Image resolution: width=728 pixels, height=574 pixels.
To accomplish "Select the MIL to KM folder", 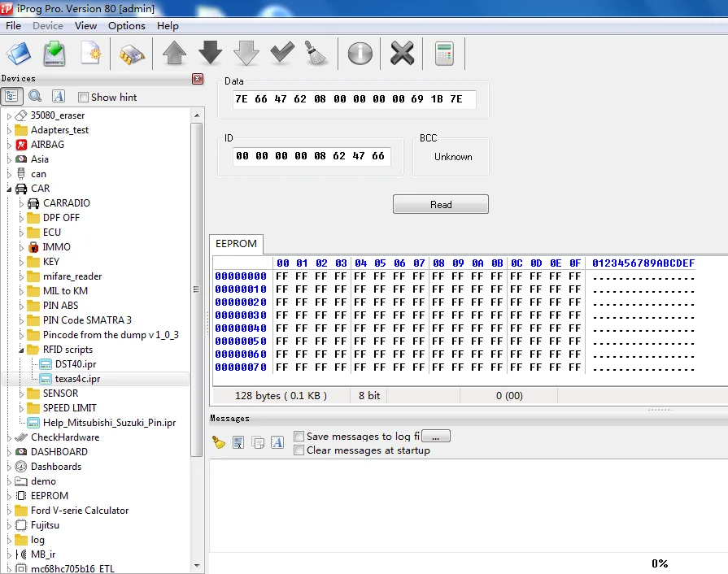I will click(65, 291).
